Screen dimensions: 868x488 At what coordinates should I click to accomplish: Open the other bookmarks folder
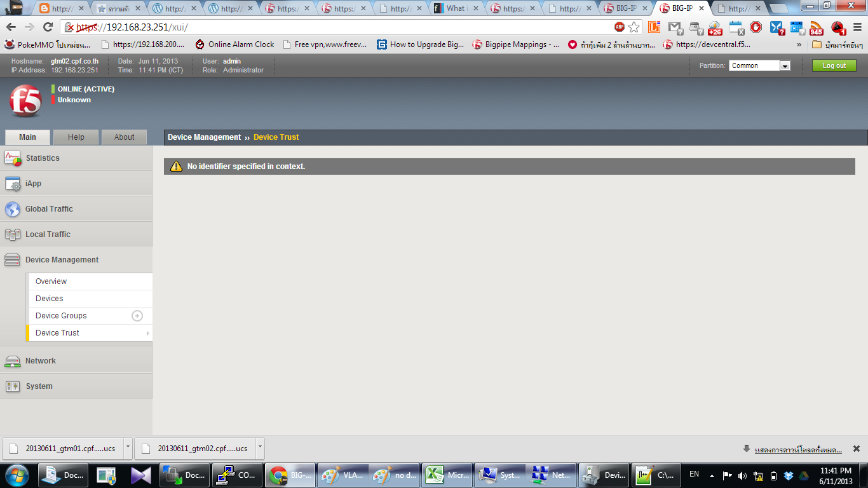pos(837,44)
